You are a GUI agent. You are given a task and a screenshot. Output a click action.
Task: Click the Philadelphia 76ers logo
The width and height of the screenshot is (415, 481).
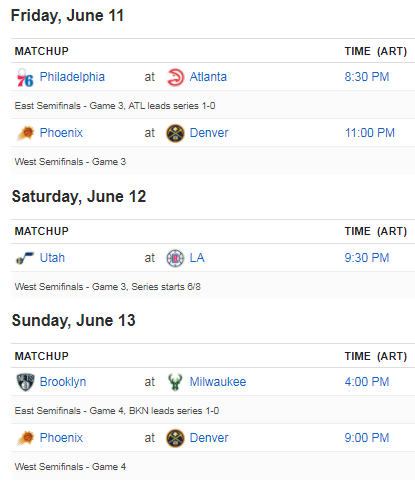pyautogui.click(x=25, y=77)
